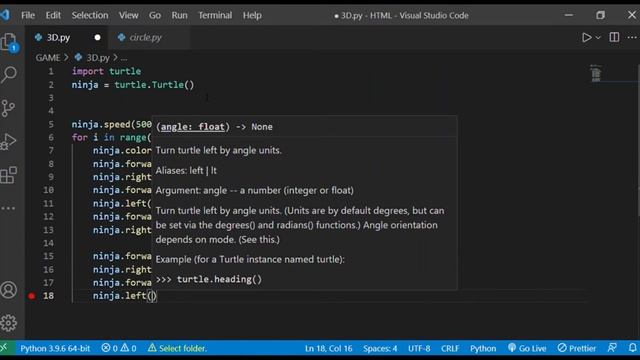
Task: Minimize the VS Code window
Action: 569,15
